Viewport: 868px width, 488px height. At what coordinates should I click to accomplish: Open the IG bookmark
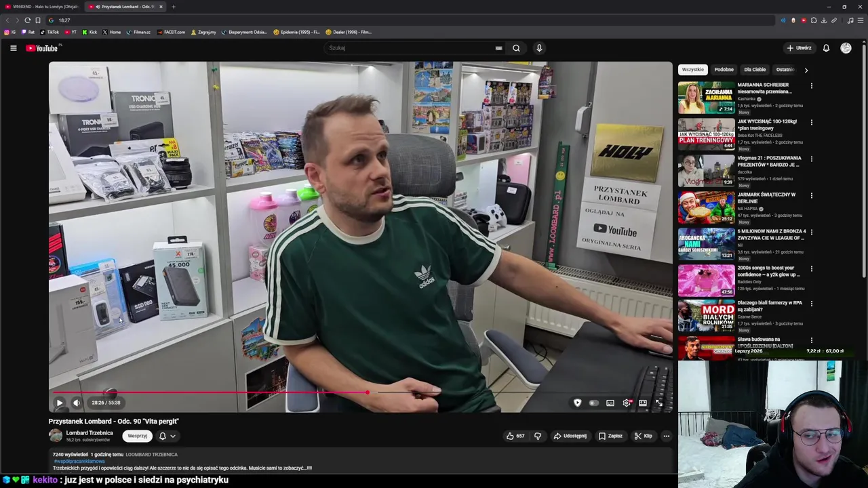(x=10, y=32)
